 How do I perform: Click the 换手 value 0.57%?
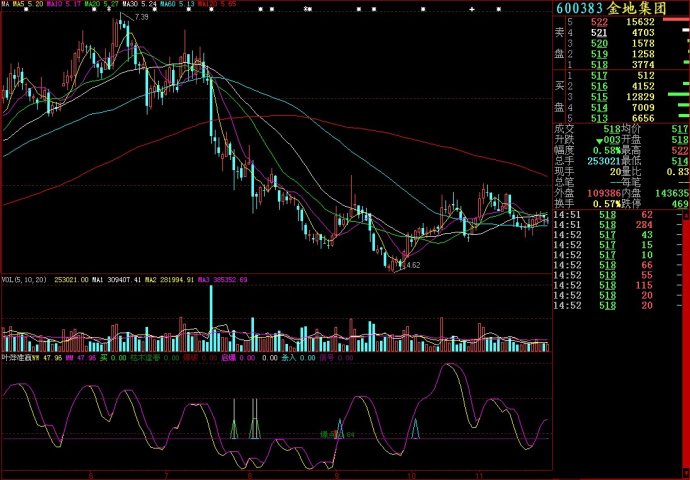[x=606, y=204]
